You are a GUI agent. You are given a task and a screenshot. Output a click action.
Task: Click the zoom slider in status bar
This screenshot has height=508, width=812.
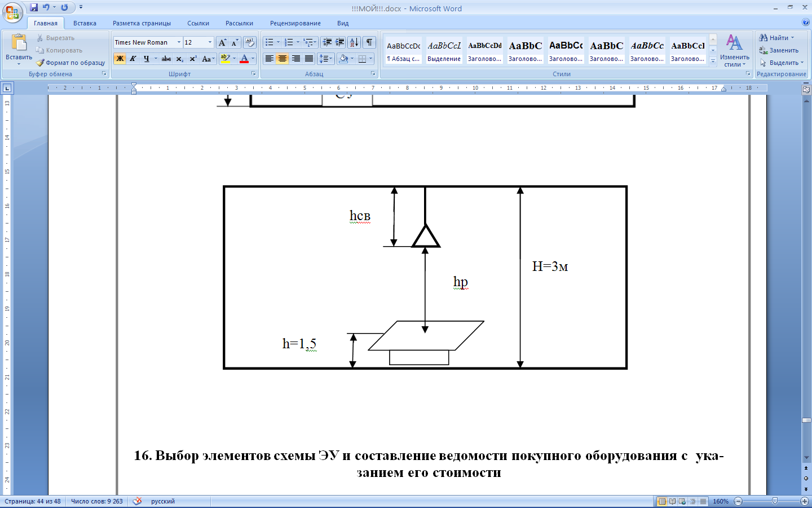coord(775,501)
